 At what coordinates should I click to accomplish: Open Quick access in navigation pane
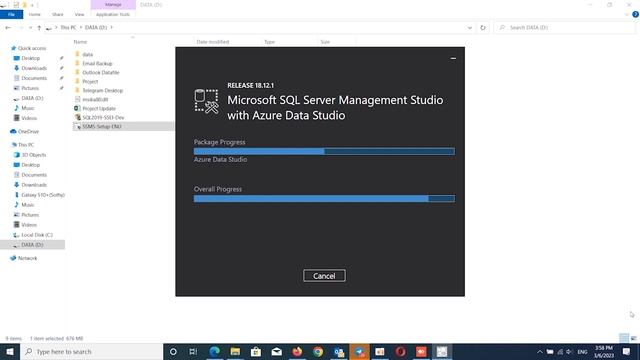tap(32, 48)
